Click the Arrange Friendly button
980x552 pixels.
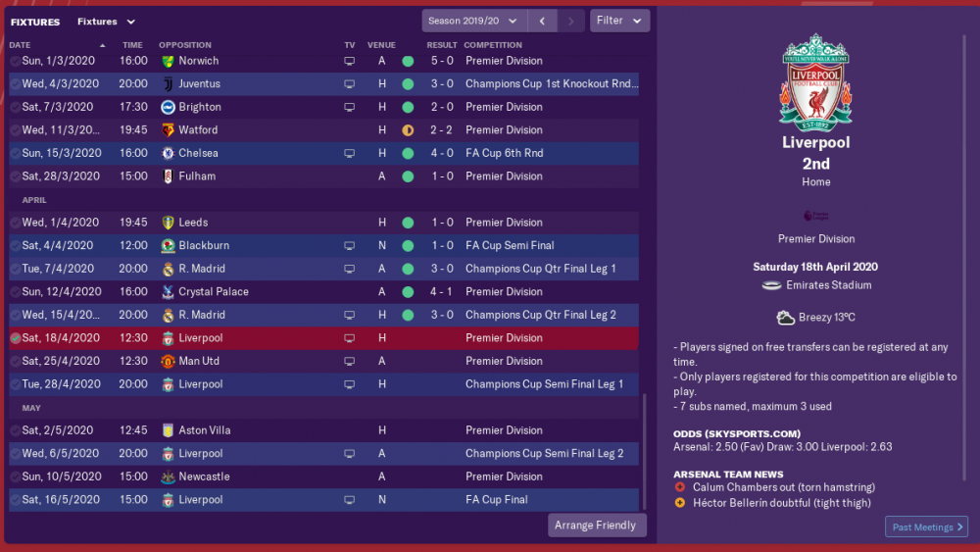(596, 526)
